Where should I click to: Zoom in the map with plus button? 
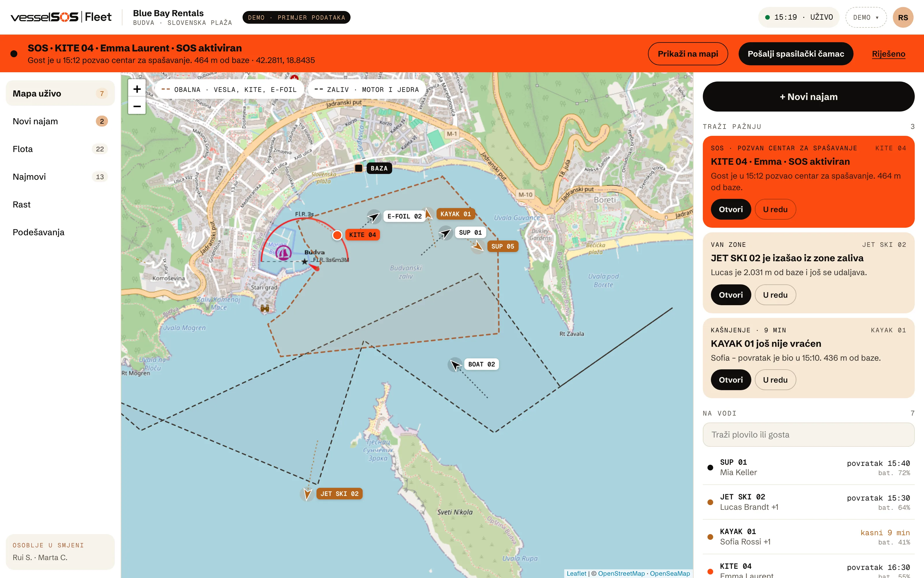[x=137, y=89]
